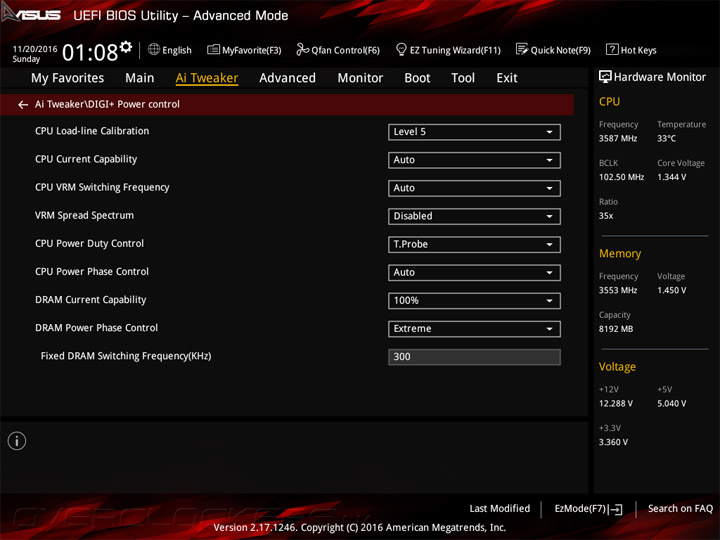Click the MyFavorite(F3) list icon
The image size is (720, 540).
coord(213,49)
